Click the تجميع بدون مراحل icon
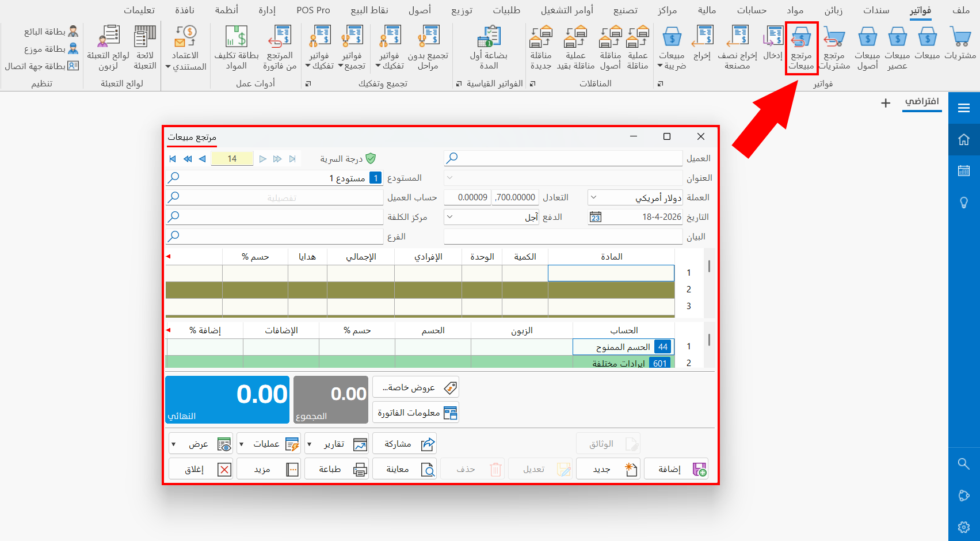The height and width of the screenshot is (541, 980). (x=428, y=48)
